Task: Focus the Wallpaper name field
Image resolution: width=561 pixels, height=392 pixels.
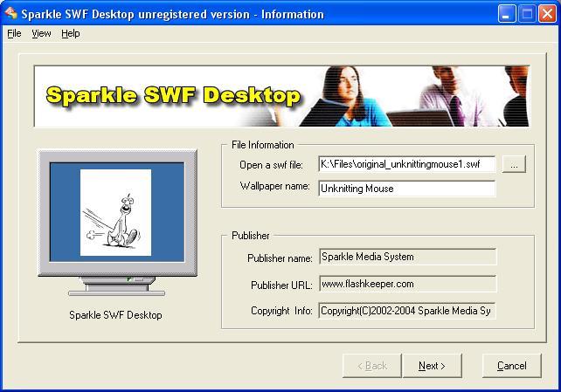Action: [x=407, y=189]
